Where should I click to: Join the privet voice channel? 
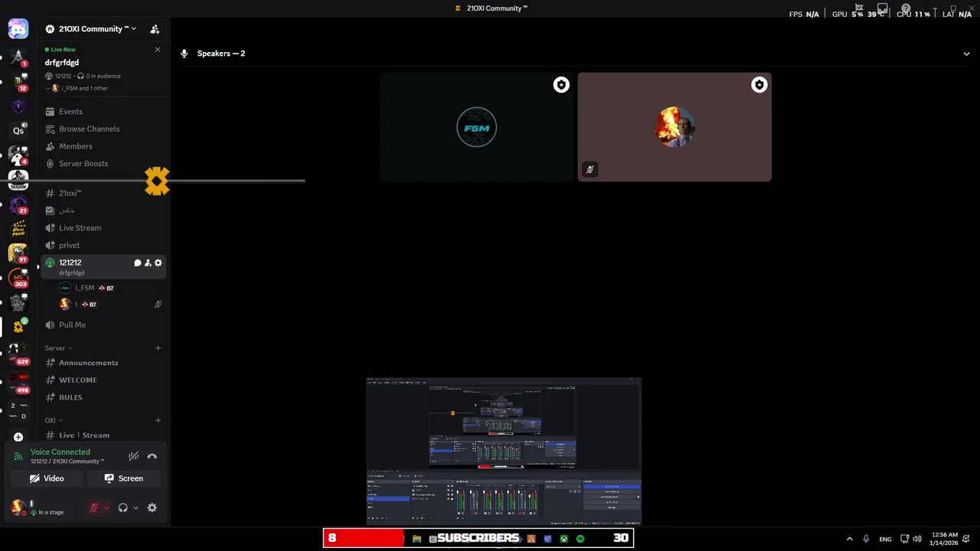(103, 245)
